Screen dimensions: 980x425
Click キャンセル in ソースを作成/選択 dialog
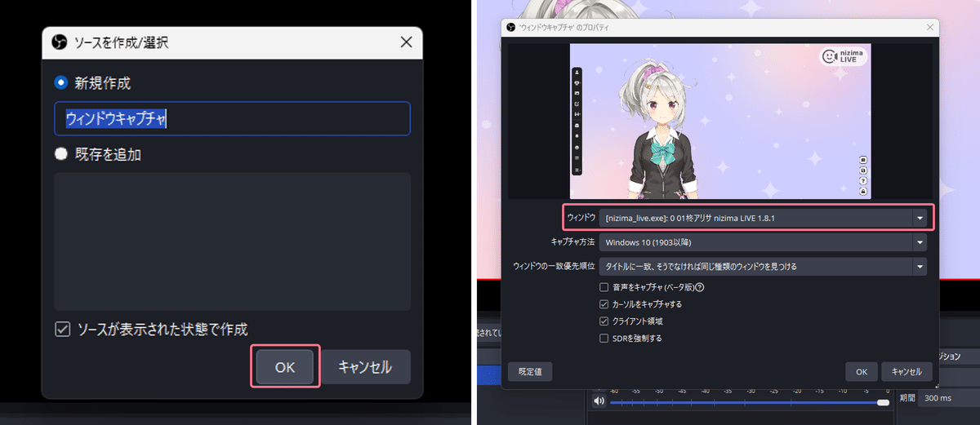point(365,367)
